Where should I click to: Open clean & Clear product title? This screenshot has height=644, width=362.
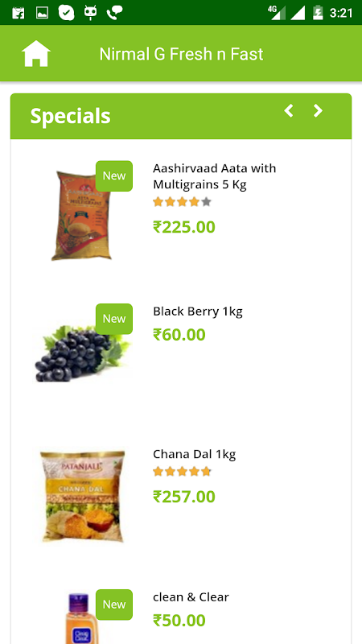click(191, 597)
